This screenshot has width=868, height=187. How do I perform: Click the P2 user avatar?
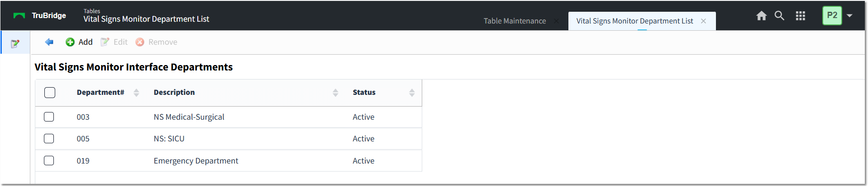(x=832, y=15)
